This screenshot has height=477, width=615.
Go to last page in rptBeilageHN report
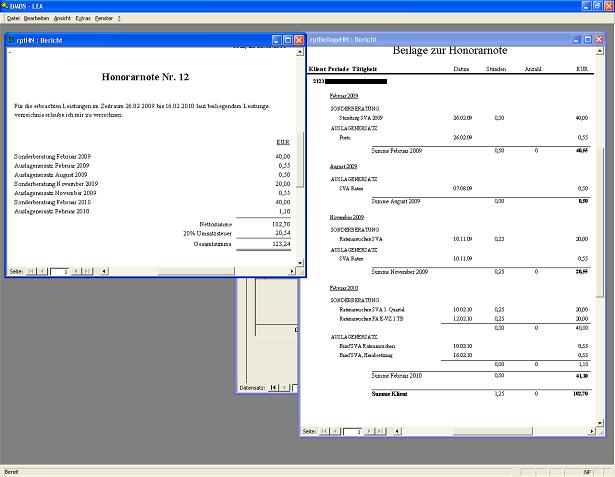click(380, 431)
